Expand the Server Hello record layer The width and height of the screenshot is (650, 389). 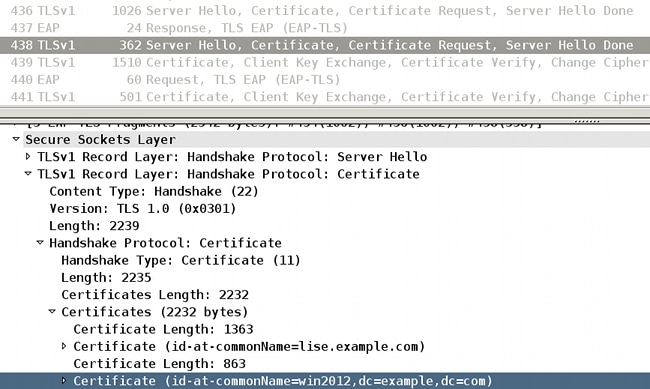tap(28, 156)
